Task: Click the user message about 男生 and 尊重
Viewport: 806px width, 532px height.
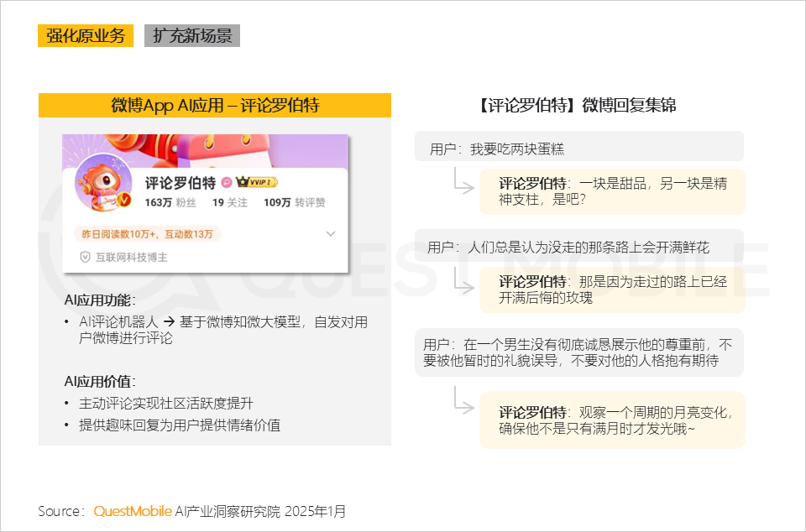Action: click(x=579, y=352)
